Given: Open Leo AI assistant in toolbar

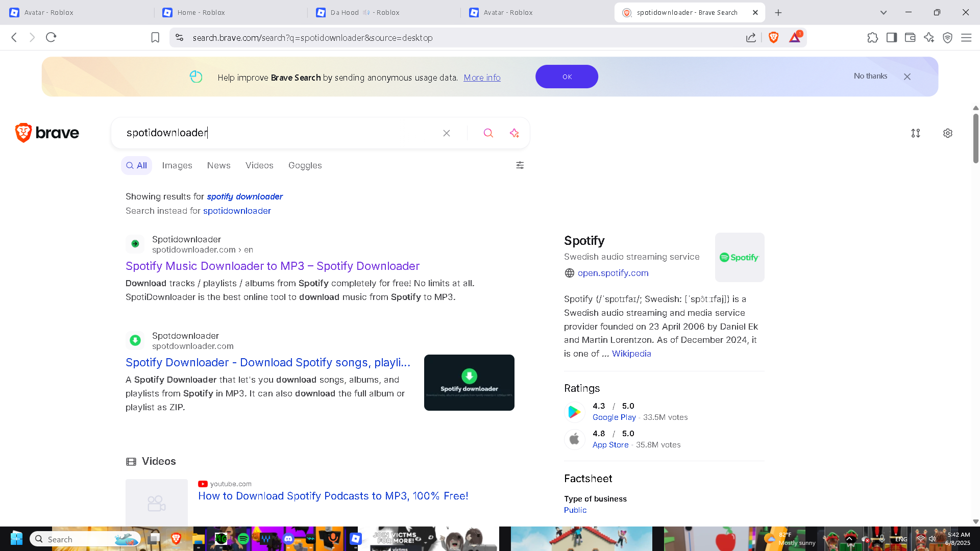Looking at the screenshot, I should tap(929, 37).
